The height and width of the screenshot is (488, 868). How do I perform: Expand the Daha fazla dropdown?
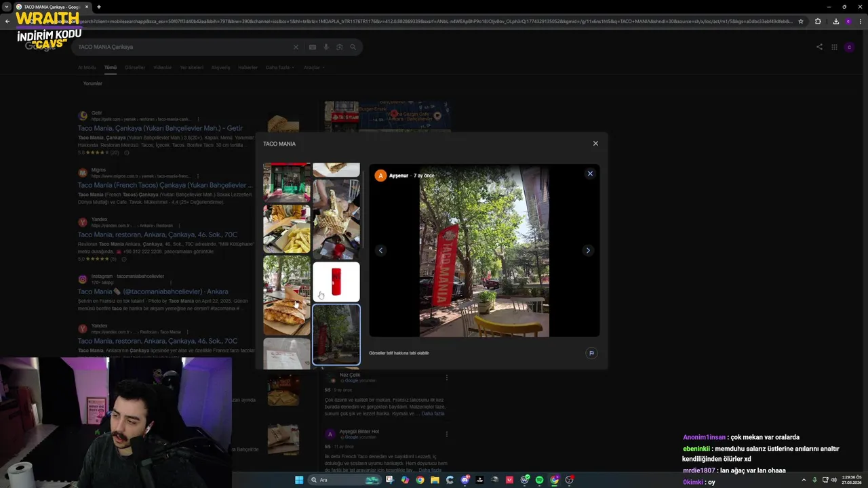(279, 68)
